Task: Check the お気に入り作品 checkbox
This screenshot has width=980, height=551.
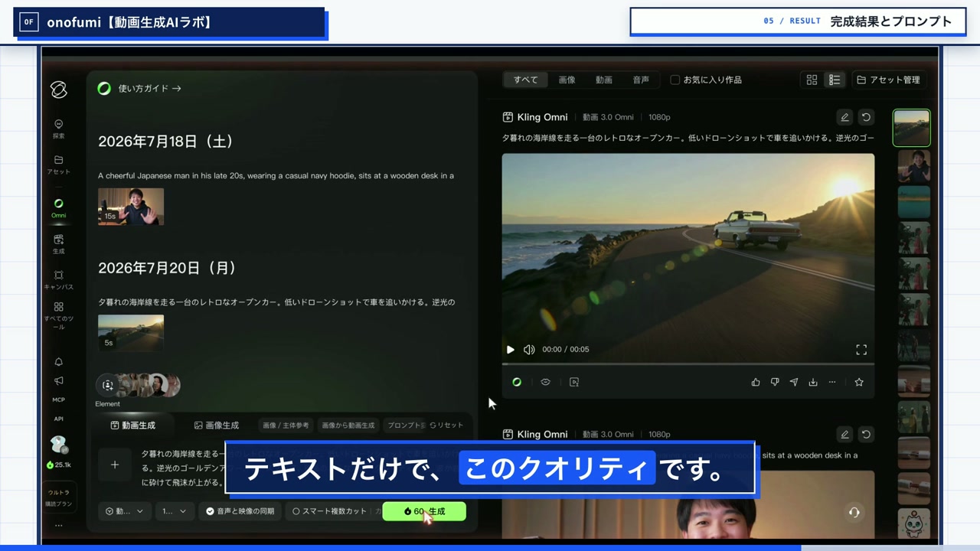Action: 675,80
